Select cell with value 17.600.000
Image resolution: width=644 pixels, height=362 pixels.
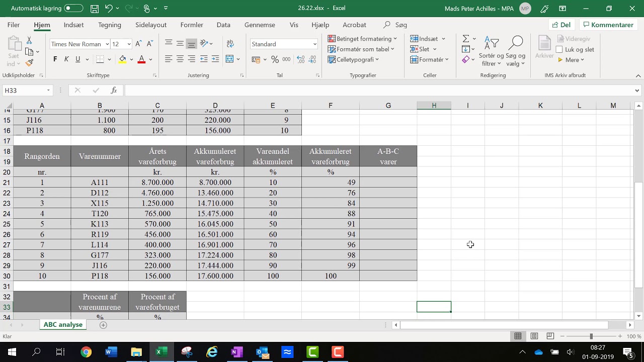click(215, 276)
